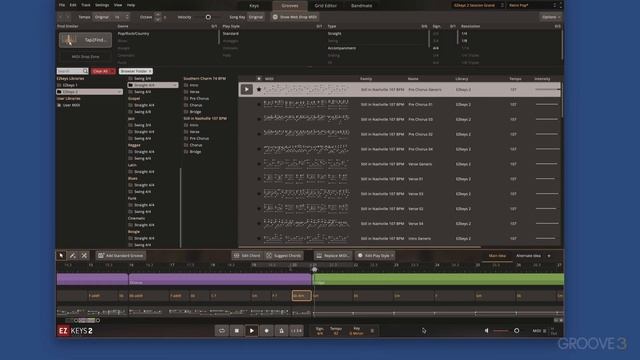
Task: Start playback with the transport play button
Action: click(x=251, y=331)
